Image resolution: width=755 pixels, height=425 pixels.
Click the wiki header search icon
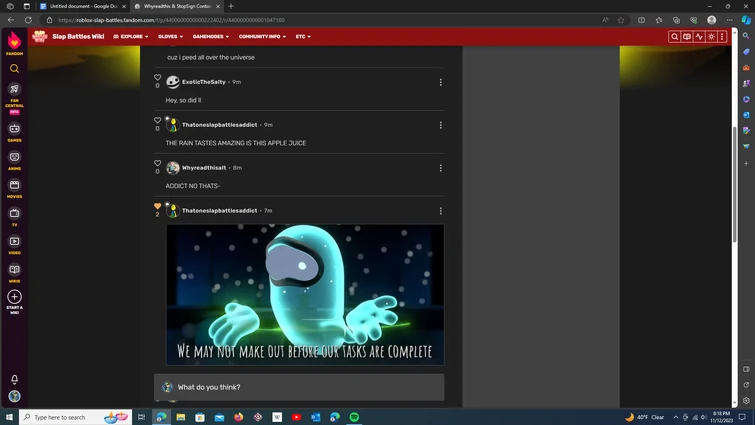pos(675,37)
